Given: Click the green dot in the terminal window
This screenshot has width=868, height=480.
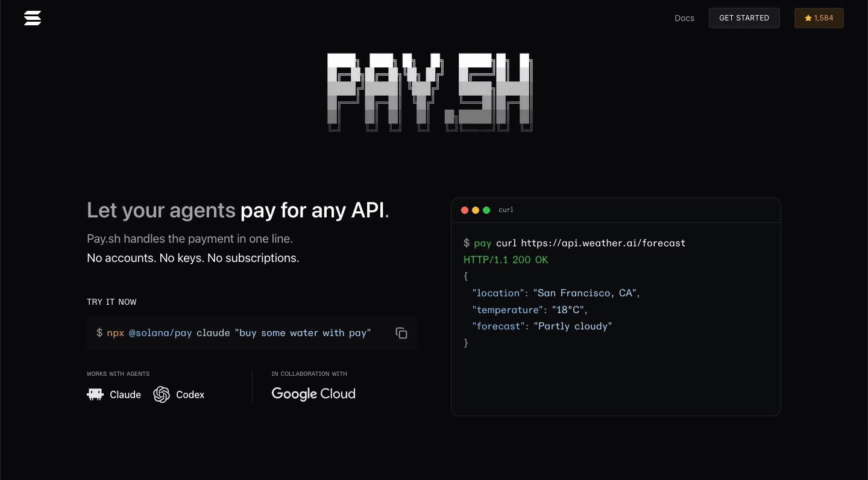Looking at the screenshot, I should (486, 210).
